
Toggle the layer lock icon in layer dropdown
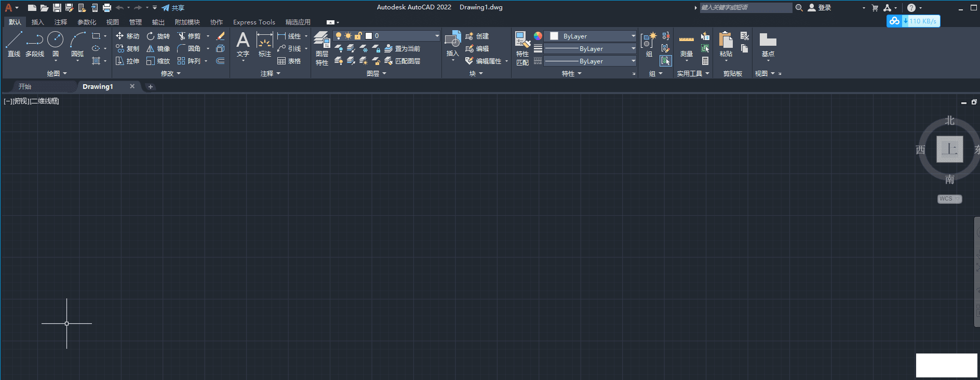[358, 36]
